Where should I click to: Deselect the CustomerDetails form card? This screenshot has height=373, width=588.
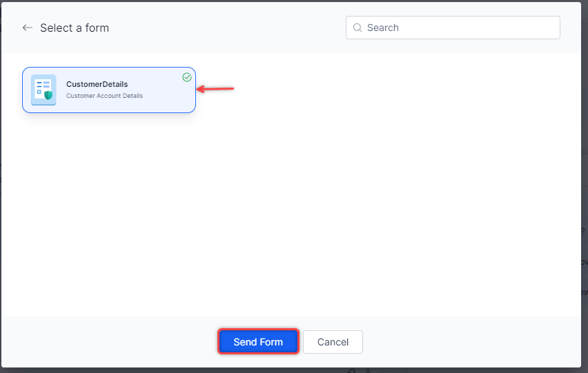click(x=109, y=90)
